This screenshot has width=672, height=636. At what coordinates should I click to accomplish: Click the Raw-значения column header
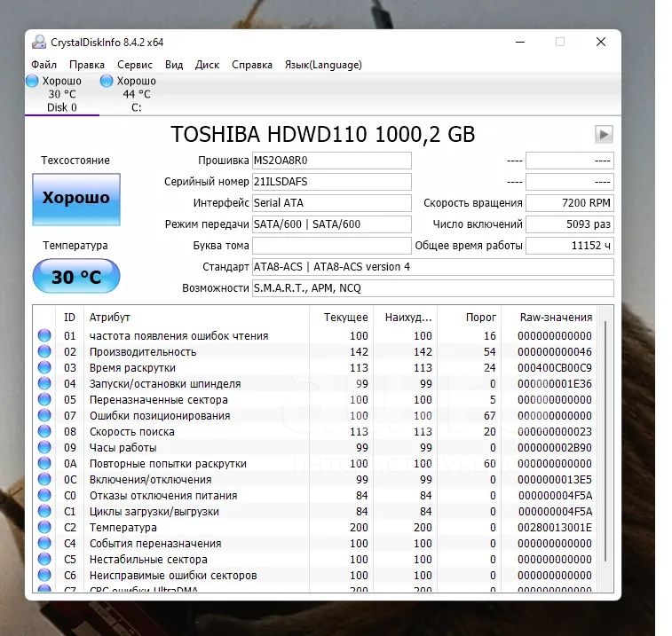coord(549,318)
